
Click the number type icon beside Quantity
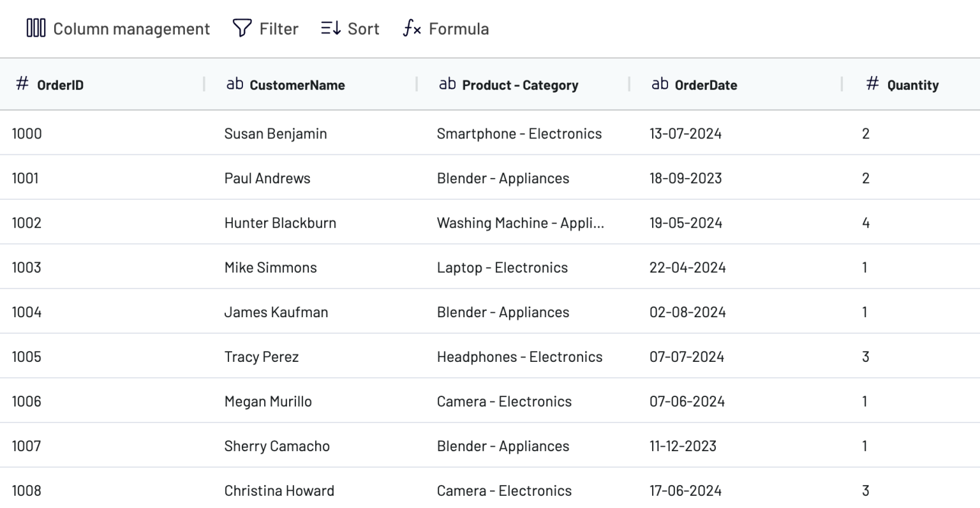(872, 84)
